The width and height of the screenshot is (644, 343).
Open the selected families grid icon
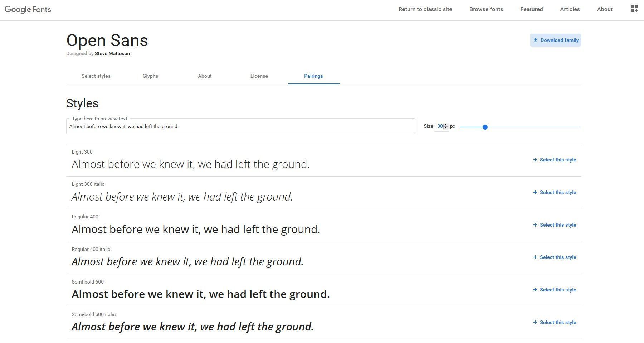(x=634, y=9)
